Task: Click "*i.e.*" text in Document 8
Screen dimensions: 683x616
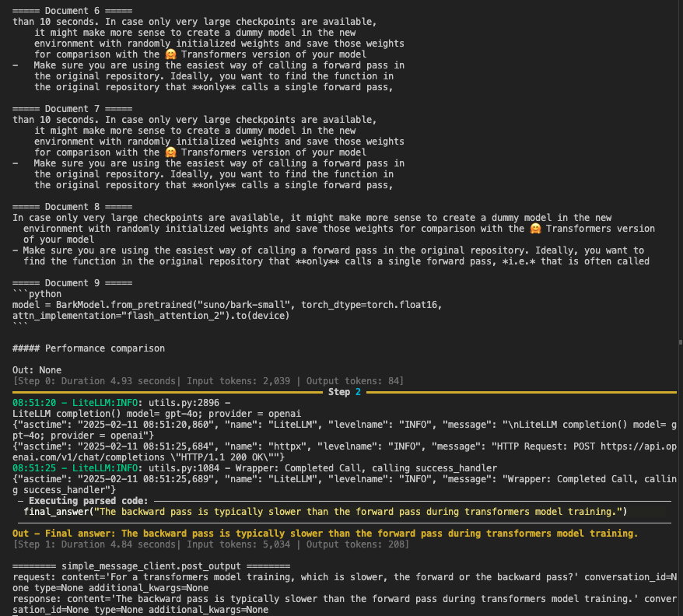Action: [x=519, y=261]
